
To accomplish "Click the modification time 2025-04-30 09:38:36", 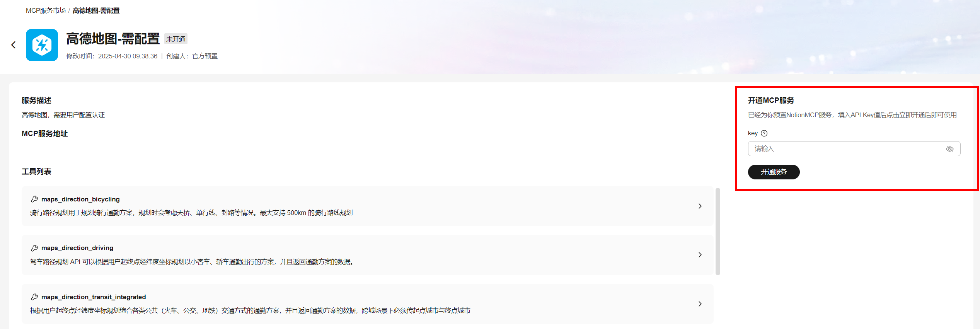I will coord(128,56).
